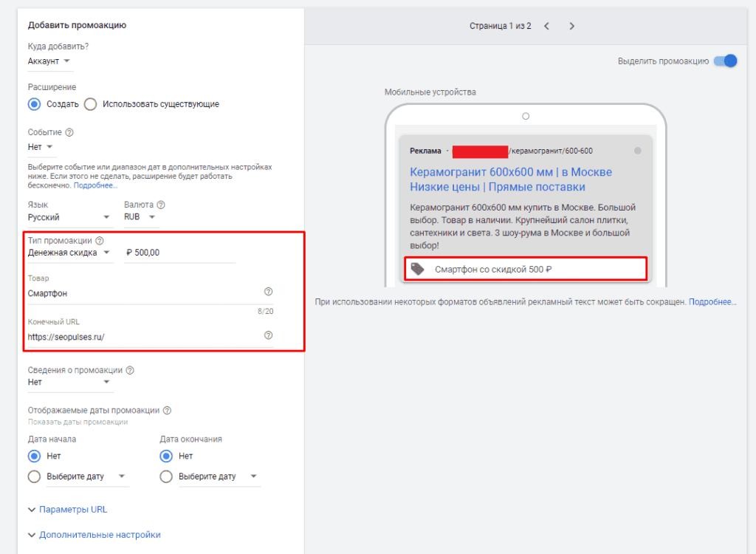The width and height of the screenshot is (756, 554).
Task: Open the Аккаунт dropdown
Action: point(50,61)
